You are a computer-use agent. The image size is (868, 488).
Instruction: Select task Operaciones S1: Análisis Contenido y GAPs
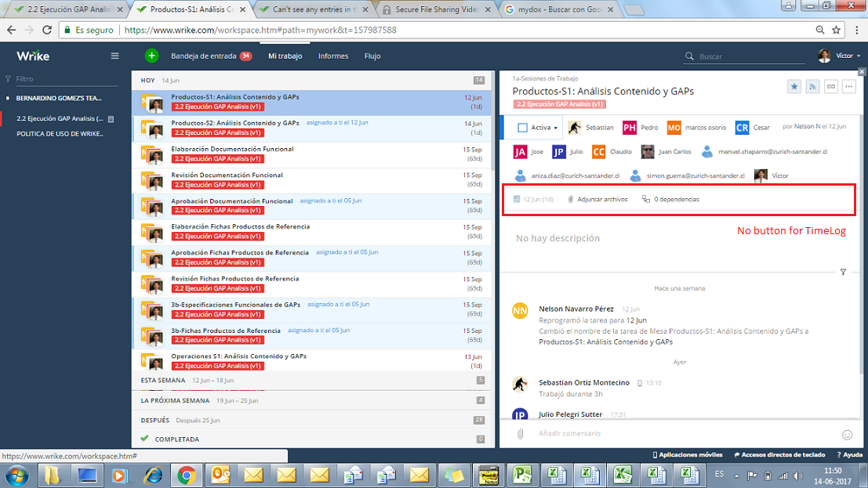click(x=311, y=361)
